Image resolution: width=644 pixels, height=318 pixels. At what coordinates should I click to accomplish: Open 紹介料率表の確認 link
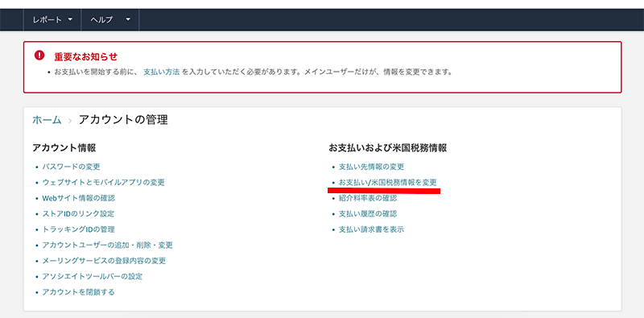(x=368, y=198)
